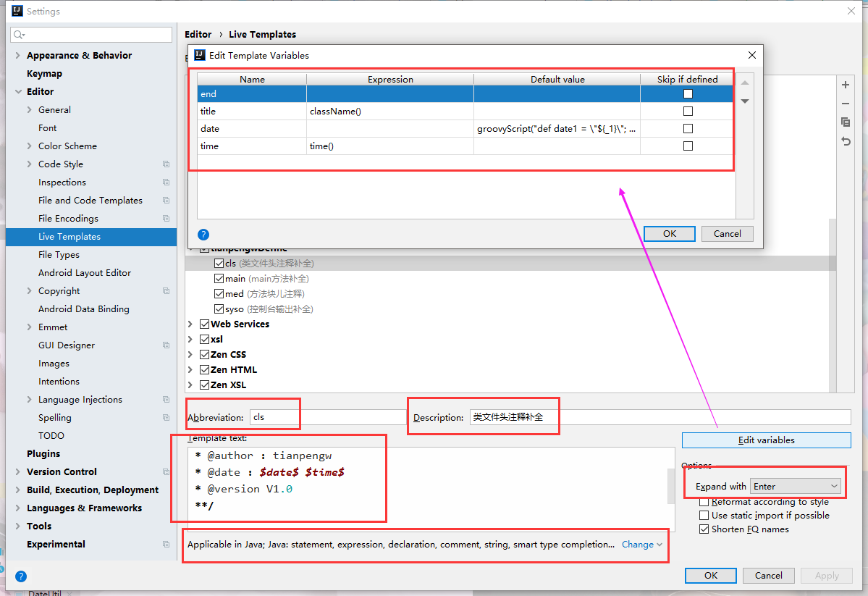Click the project-level icon beside Code Style
Screen dimensions: 868x596
[x=166, y=164]
